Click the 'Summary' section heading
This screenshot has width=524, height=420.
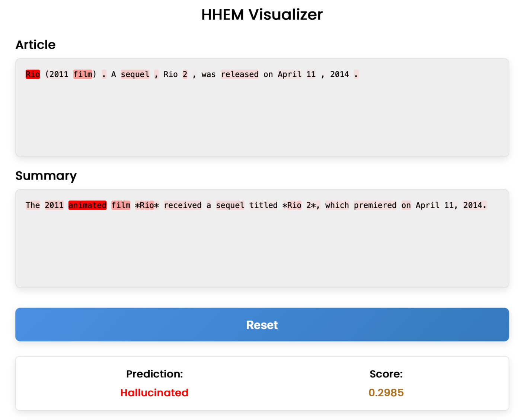tap(46, 175)
